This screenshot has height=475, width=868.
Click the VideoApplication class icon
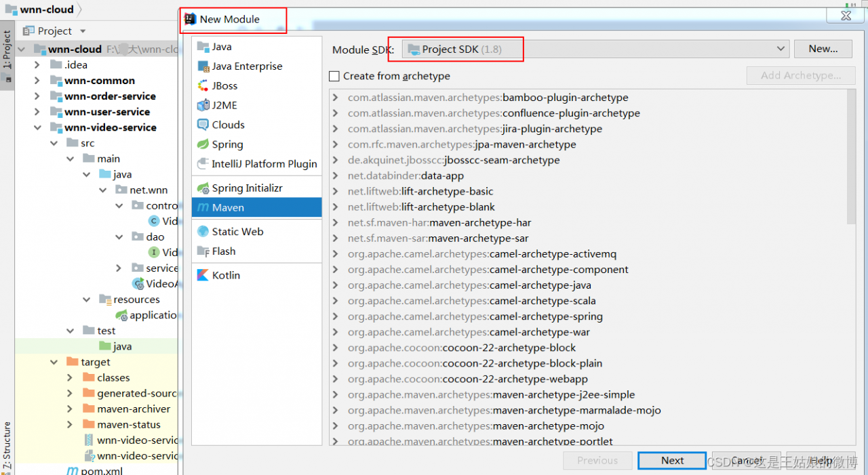(x=138, y=284)
